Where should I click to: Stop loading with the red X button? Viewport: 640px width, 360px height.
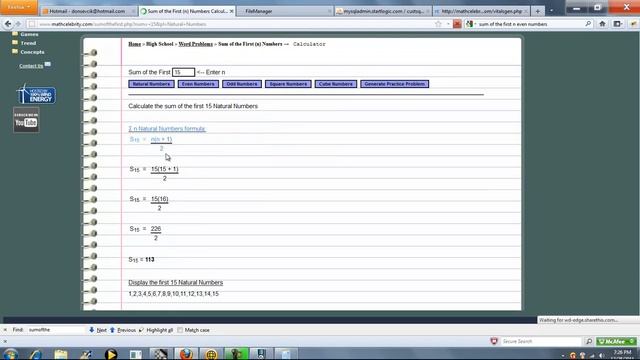tap(457, 24)
